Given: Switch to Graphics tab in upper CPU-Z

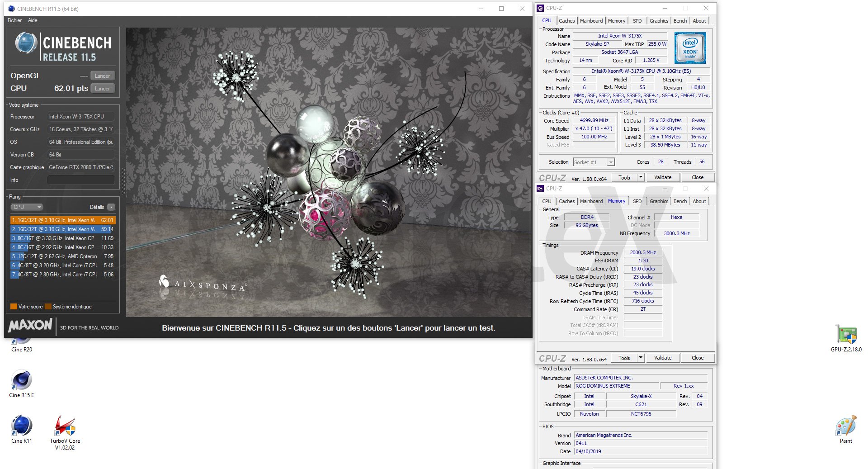Looking at the screenshot, I should click(659, 21).
